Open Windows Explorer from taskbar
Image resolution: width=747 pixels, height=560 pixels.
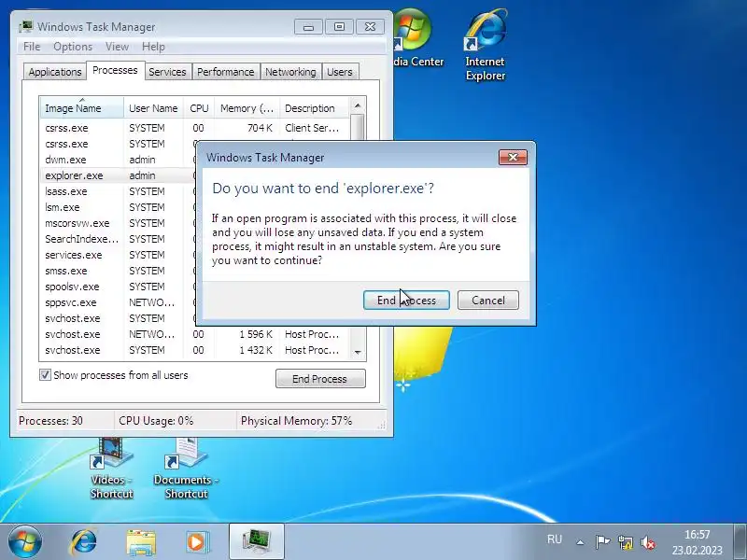pos(141,542)
